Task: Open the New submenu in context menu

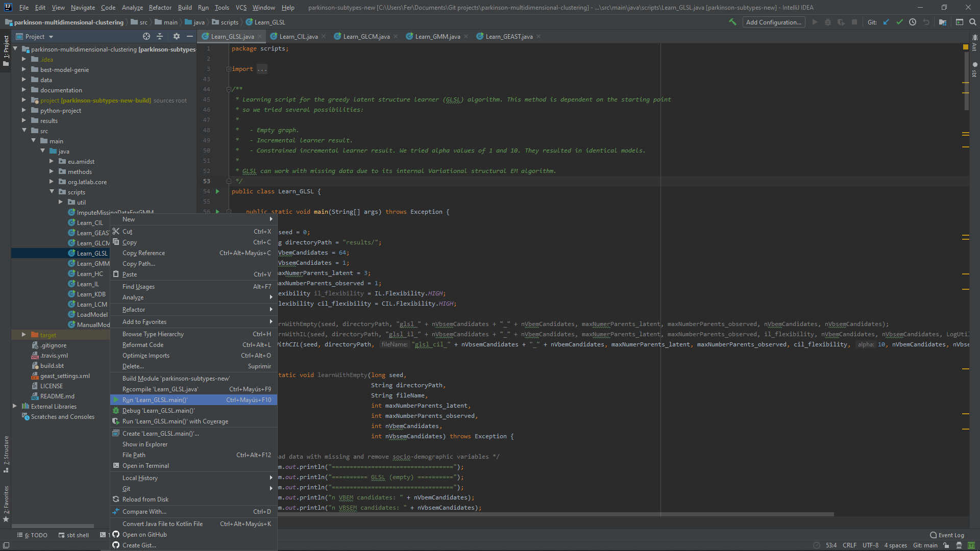Action: [193, 219]
